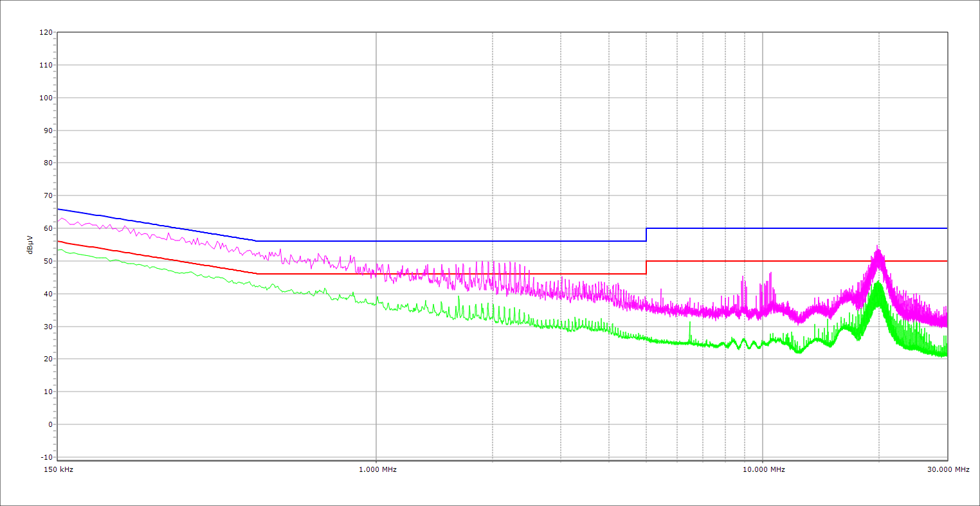The image size is (980, 506).
Task: Select the green trace peak near 20 MHz
Action: pos(878,283)
